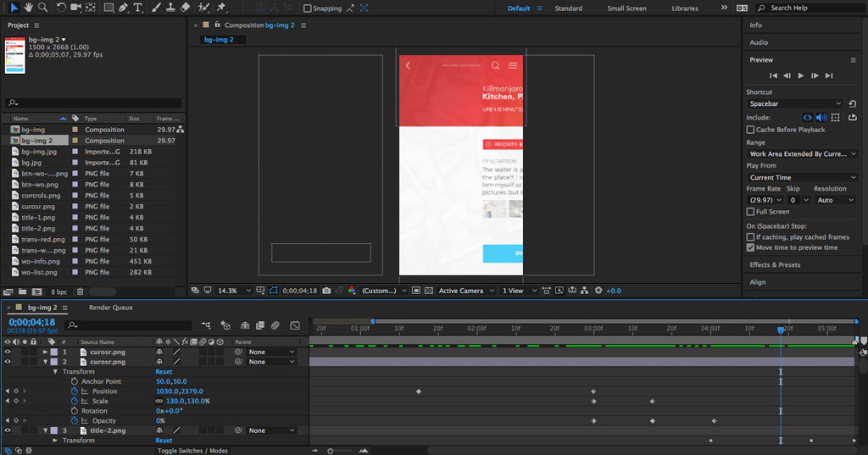Click Toggle Switches / Modes button
Image resolution: width=868 pixels, height=455 pixels.
tap(192, 451)
